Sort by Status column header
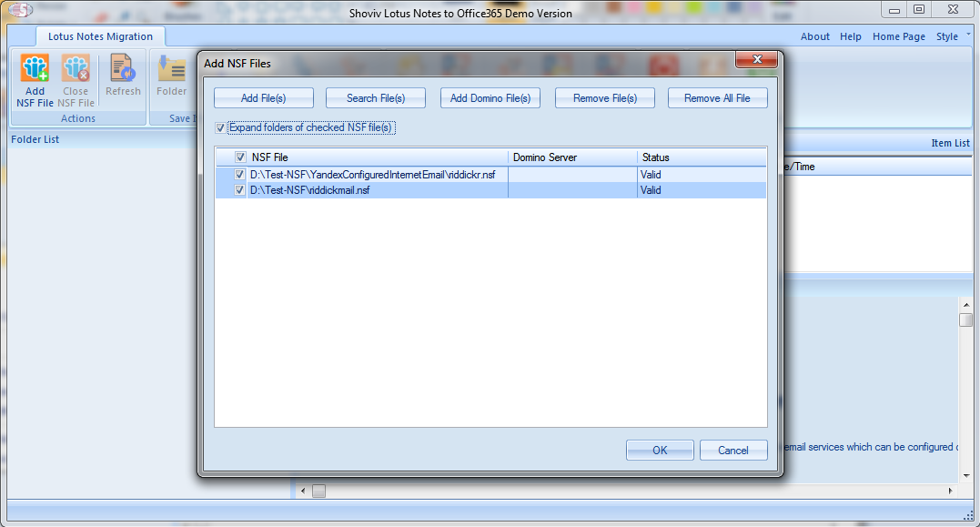Screen dimensions: 980x527 pos(702,157)
